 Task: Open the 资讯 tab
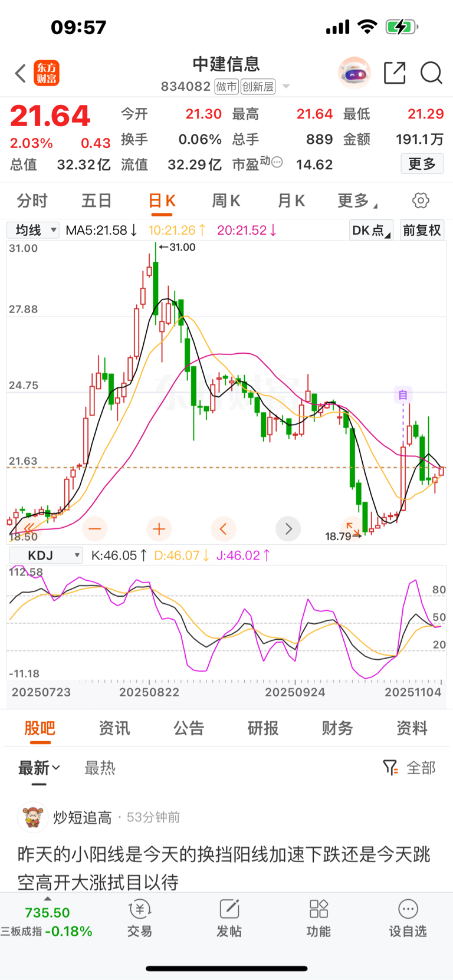114,728
